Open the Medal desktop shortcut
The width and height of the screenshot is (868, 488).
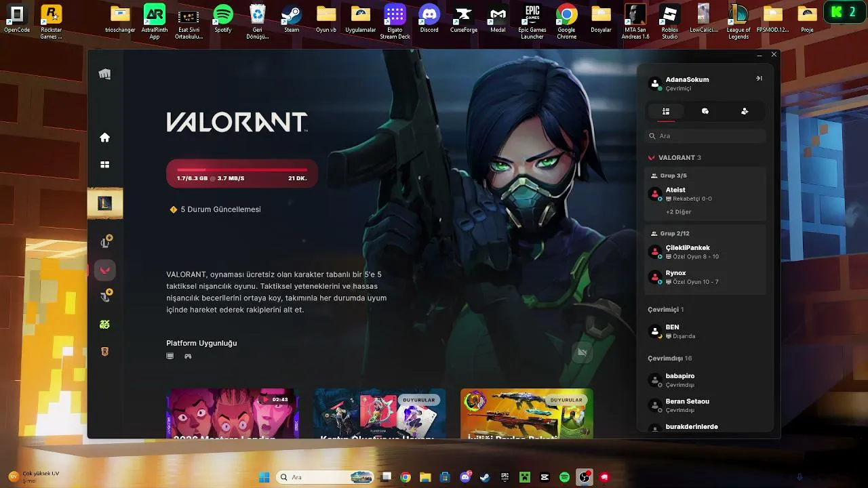pyautogui.click(x=498, y=19)
